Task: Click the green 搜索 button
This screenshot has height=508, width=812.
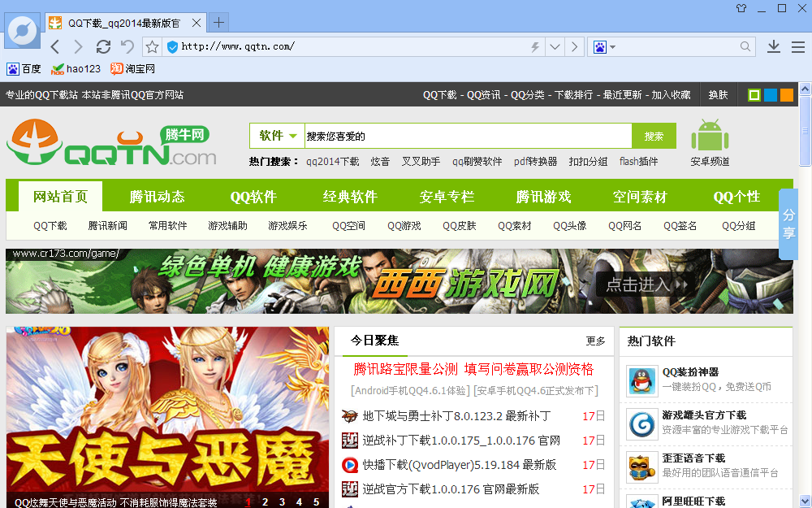Action: tap(654, 136)
